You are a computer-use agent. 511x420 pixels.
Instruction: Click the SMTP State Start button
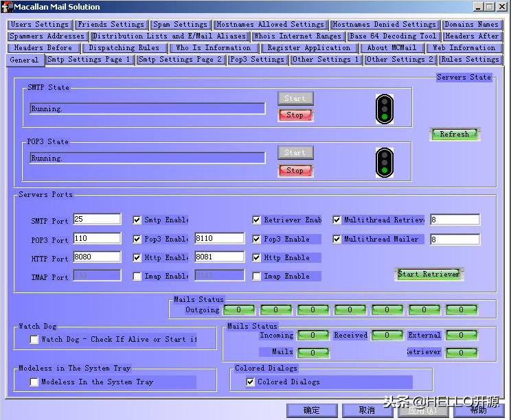295,98
